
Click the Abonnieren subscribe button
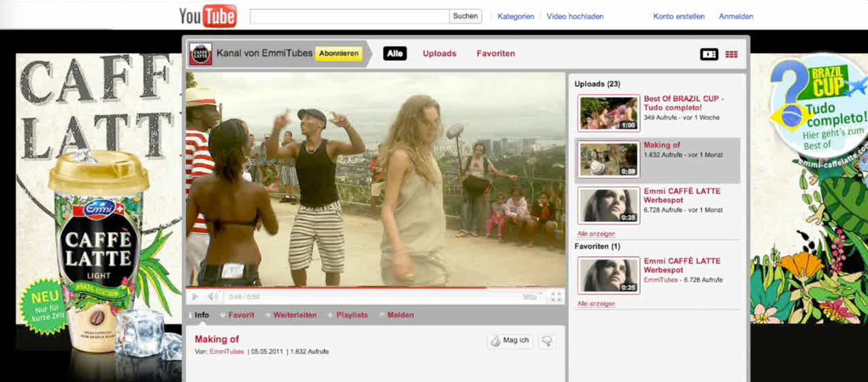pyautogui.click(x=339, y=53)
